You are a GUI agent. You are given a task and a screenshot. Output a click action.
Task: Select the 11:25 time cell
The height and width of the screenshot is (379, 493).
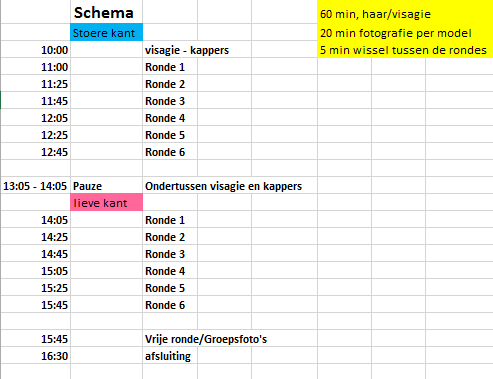tap(36, 84)
